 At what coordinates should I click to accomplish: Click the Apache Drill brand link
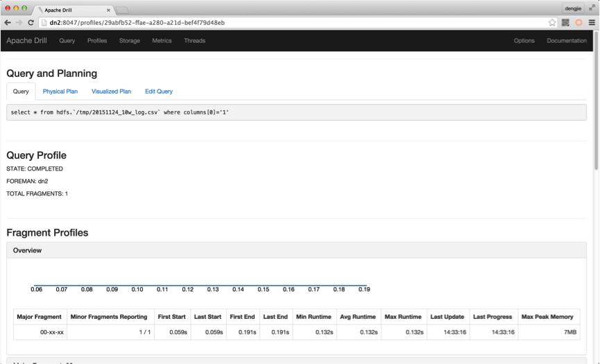pyautogui.click(x=26, y=40)
